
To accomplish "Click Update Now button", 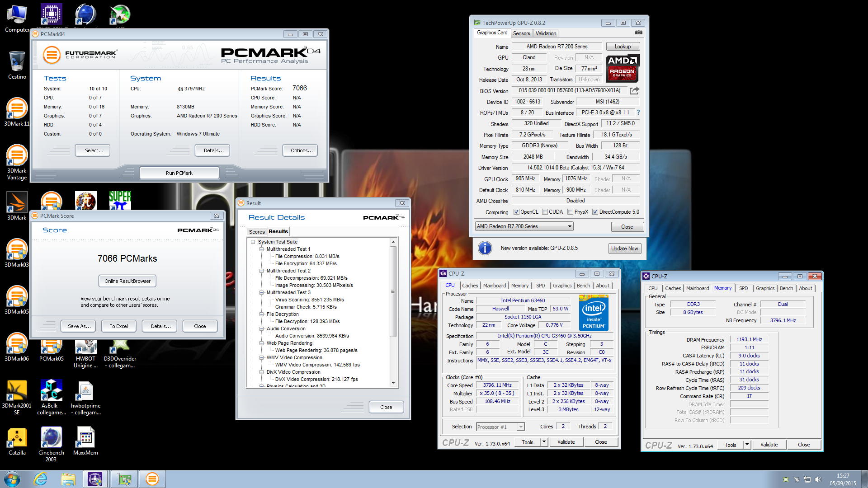I will pos(624,249).
